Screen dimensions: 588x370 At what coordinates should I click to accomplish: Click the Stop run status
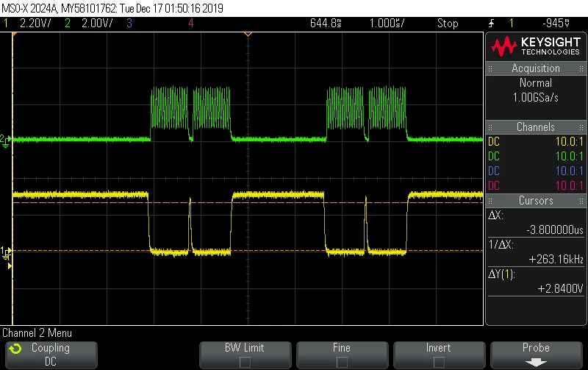(x=448, y=24)
